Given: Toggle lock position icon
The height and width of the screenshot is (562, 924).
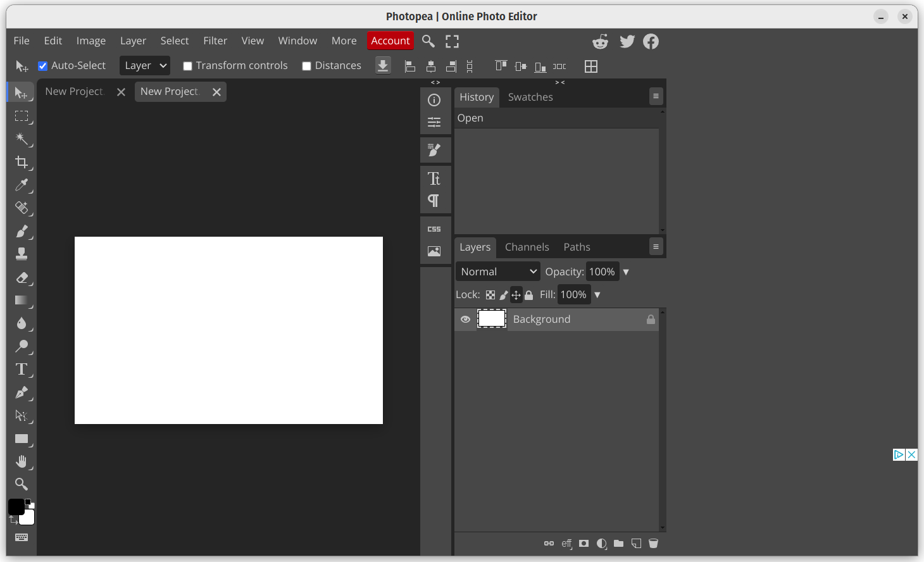Looking at the screenshot, I should [516, 295].
